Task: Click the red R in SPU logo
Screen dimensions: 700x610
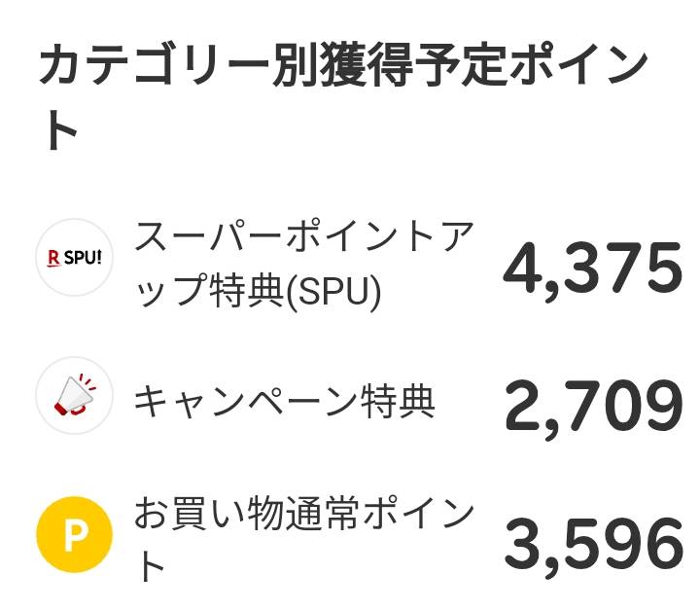Action: (54, 259)
